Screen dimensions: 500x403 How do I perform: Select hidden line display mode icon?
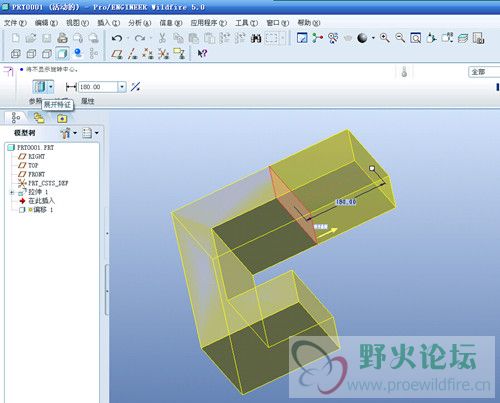point(31,53)
